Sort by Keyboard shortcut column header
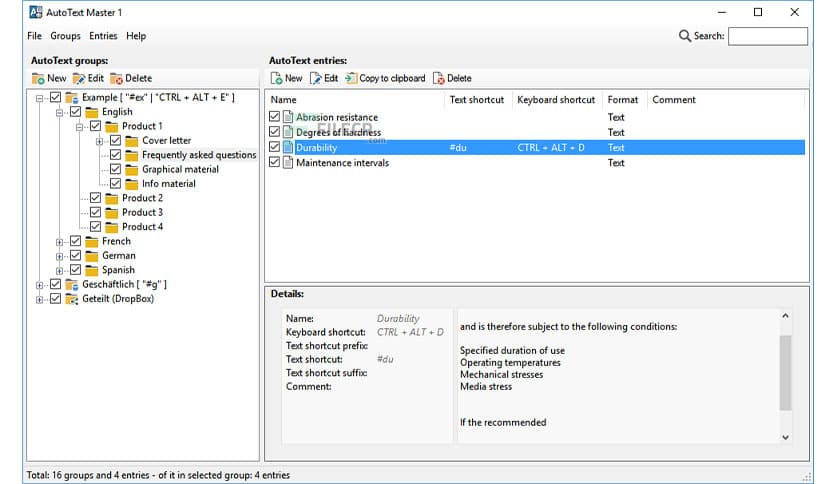 pyautogui.click(x=556, y=100)
